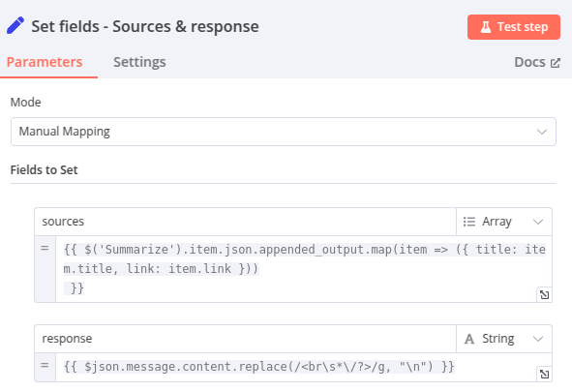Screen dimensions: 572x392
Task: Click the Test step button
Action: [514, 27]
